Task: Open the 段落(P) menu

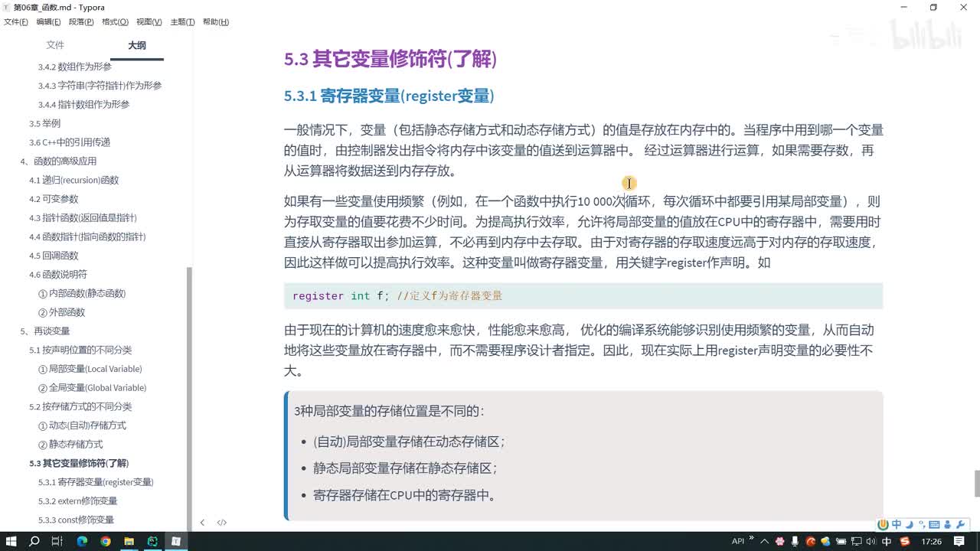Action: point(81,22)
